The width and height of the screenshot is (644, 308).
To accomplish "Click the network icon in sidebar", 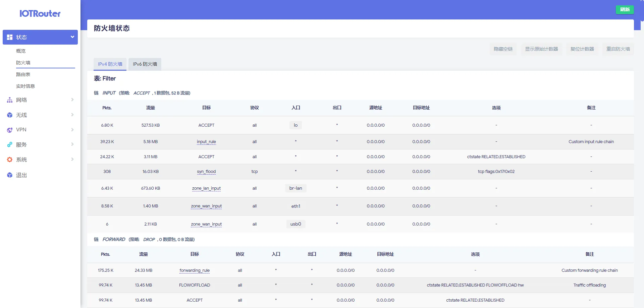I will pos(10,100).
